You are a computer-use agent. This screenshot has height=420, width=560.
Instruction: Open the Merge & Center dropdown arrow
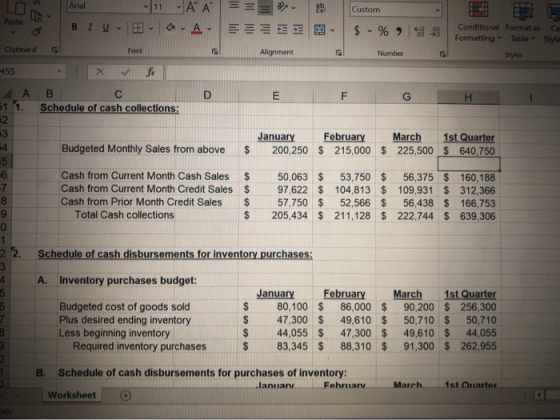click(332, 30)
